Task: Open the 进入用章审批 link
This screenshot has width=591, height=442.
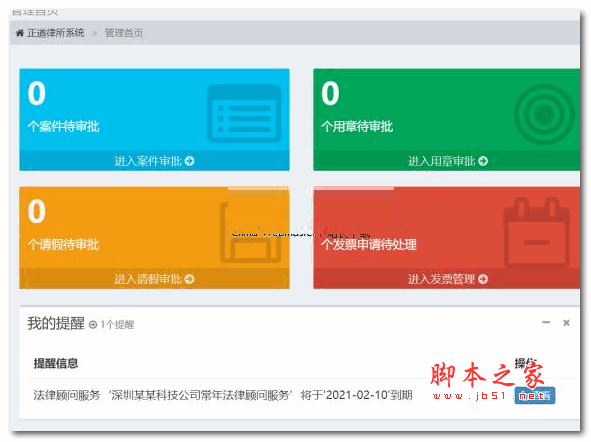Action: (442, 161)
